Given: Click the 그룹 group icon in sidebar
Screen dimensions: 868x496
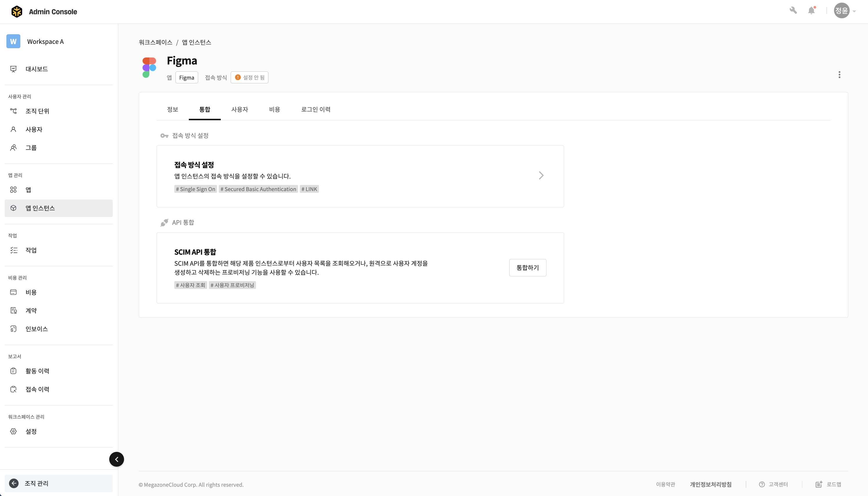Looking at the screenshot, I should point(13,148).
